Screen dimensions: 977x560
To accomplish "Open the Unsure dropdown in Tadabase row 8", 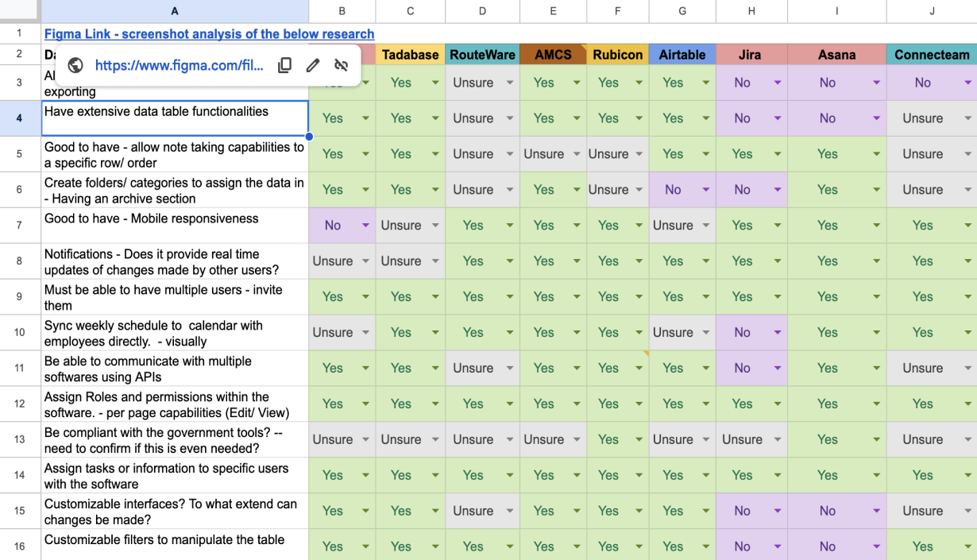I will (x=435, y=261).
